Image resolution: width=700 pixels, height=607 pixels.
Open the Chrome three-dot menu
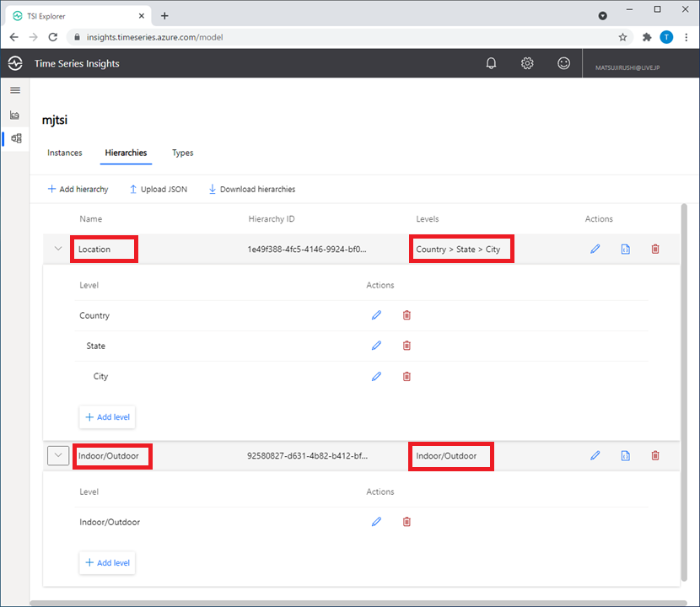(687, 37)
